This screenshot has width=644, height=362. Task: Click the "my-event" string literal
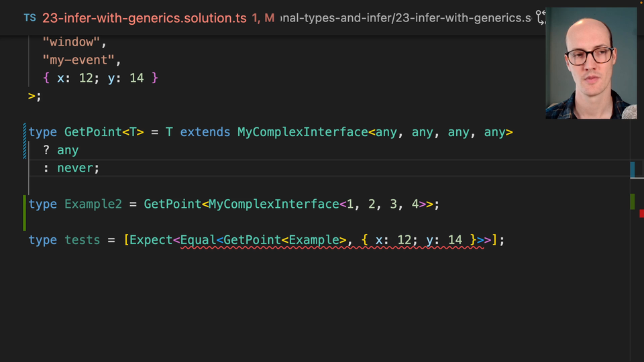(x=80, y=60)
